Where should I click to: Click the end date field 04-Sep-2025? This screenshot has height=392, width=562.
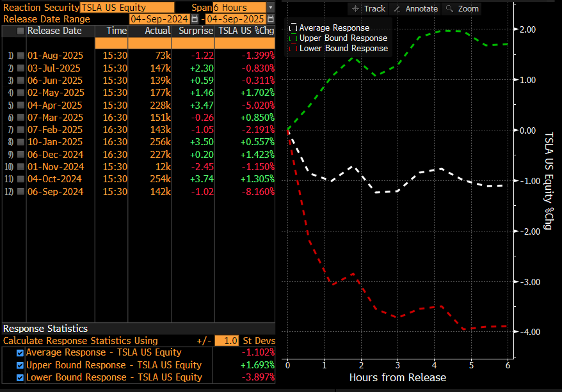236,19
